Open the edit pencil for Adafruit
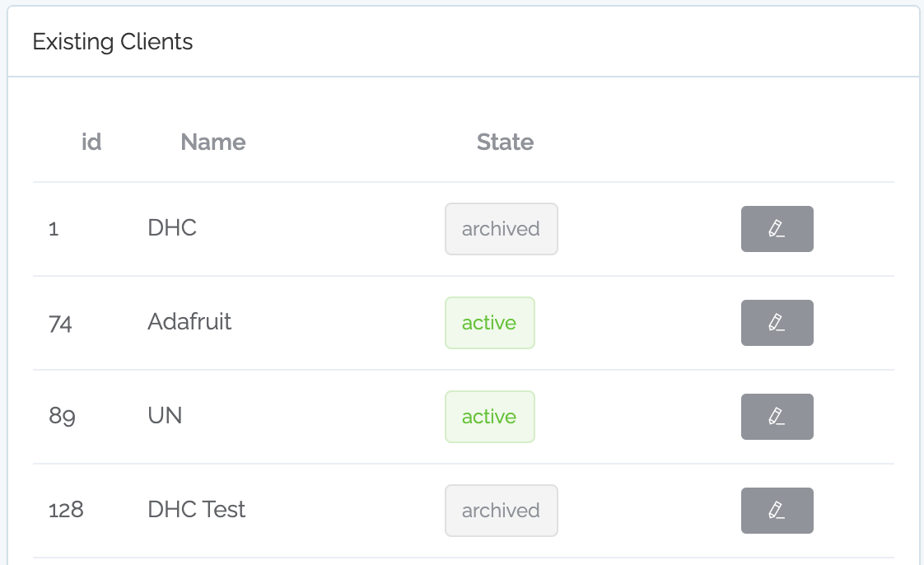 [777, 323]
